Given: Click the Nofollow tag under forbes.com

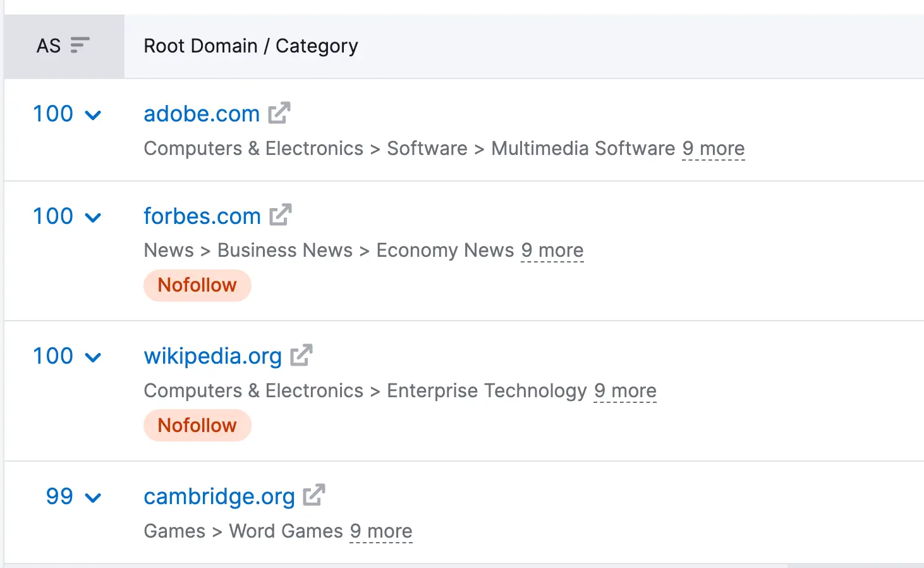Looking at the screenshot, I should (x=197, y=285).
